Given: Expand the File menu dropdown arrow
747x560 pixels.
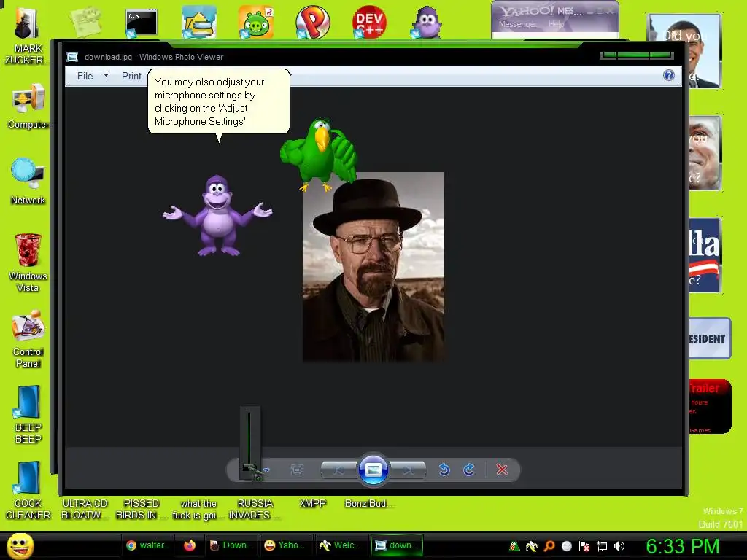Looking at the screenshot, I should pos(106,76).
